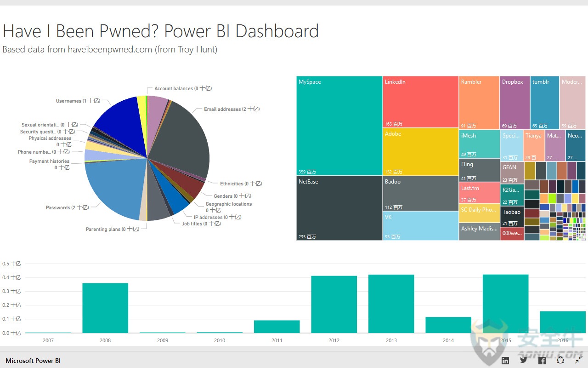The width and height of the screenshot is (588, 368).
Task: Select the GFAN treemap tile
Action: 512,172
